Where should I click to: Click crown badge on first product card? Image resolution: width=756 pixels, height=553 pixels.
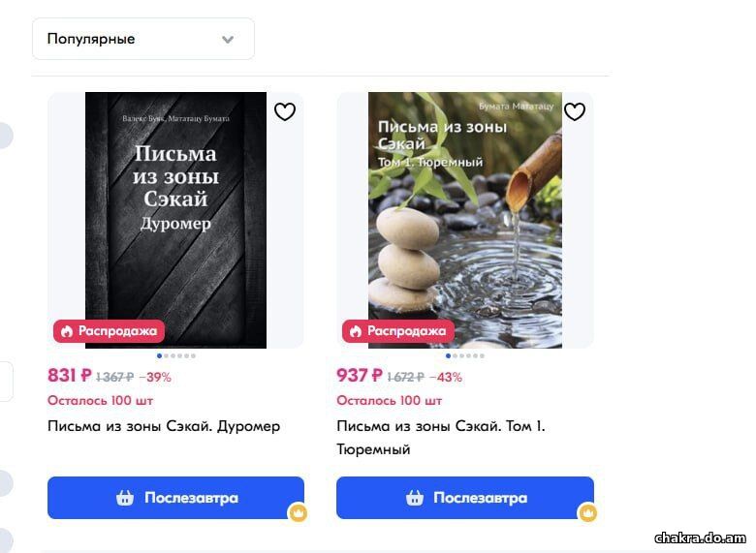[x=298, y=512]
